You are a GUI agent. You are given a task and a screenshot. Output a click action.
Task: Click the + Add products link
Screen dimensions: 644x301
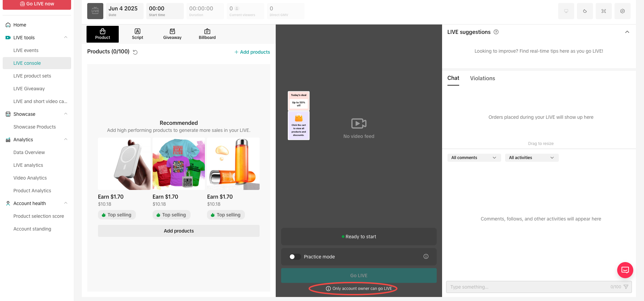252,52
